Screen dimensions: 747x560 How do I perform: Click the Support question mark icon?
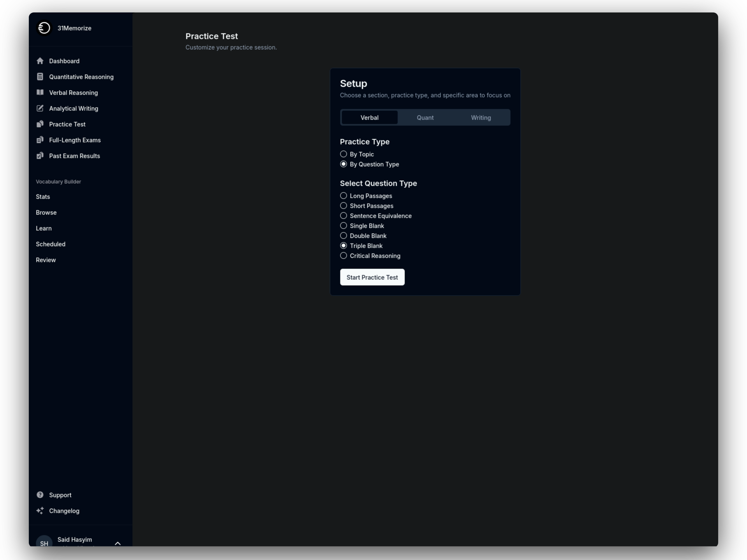pos(40,495)
